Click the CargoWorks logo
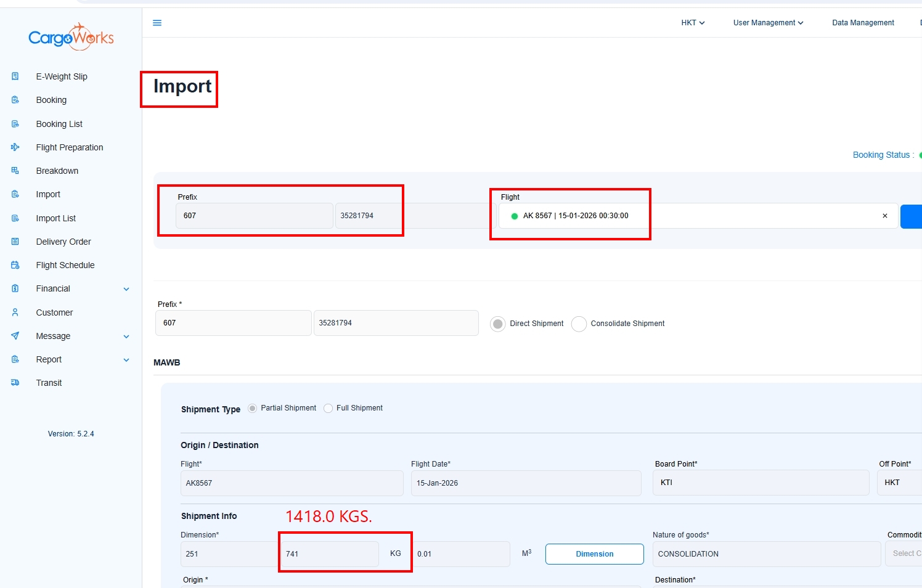The height and width of the screenshot is (588, 922). click(71, 38)
